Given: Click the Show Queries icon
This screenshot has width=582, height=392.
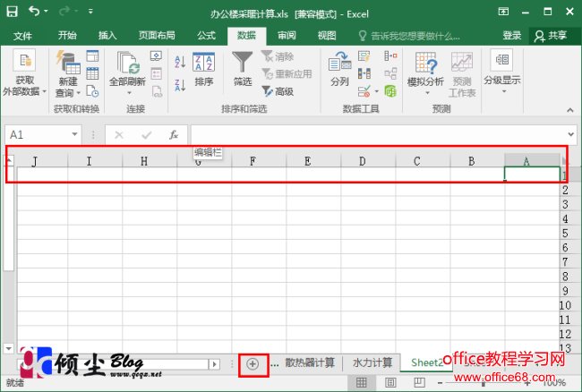Looking at the screenshot, I should (92, 56).
